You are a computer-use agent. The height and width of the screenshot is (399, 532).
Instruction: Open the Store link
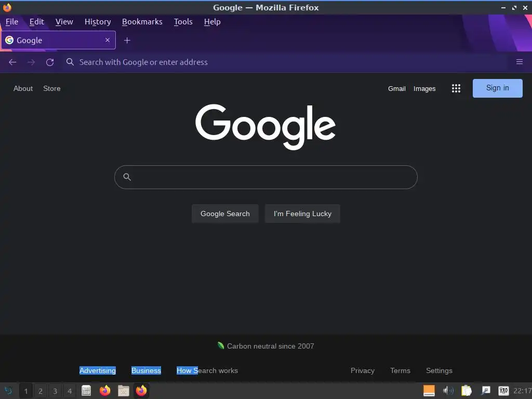click(x=52, y=88)
